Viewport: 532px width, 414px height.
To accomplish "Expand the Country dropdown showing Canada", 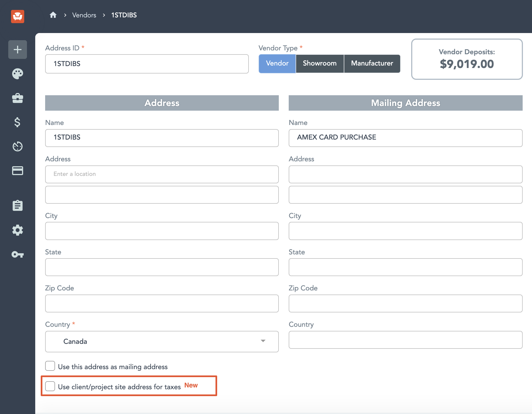I will 162,341.
